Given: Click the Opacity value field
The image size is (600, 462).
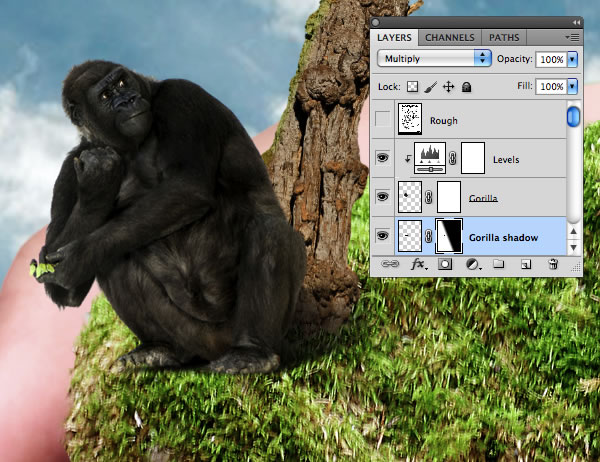Looking at the screenshot, I should click(x=551, y=59).
